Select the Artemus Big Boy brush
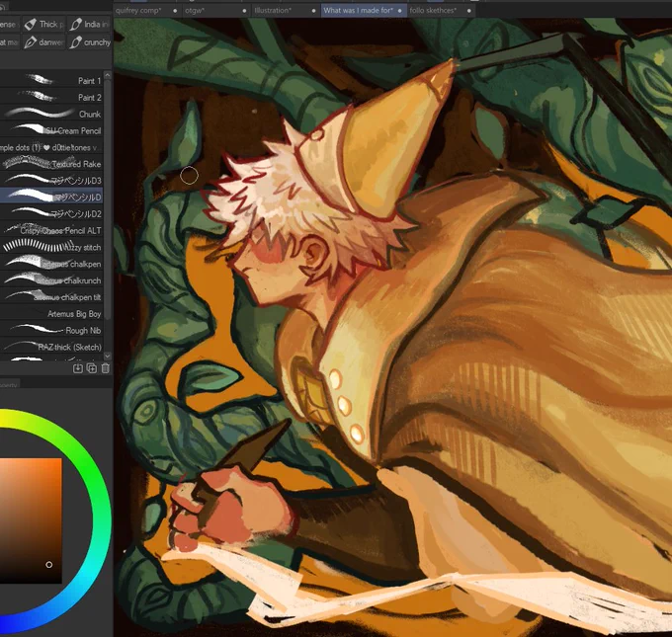The image size is (672, 637). pyautogui.click(x=51, y=314)
